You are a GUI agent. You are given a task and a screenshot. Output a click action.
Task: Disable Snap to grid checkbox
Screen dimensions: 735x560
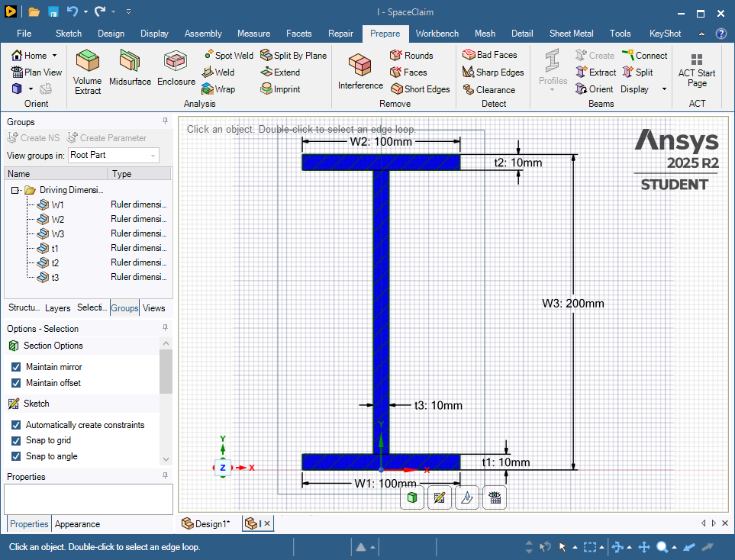[16, 440]
